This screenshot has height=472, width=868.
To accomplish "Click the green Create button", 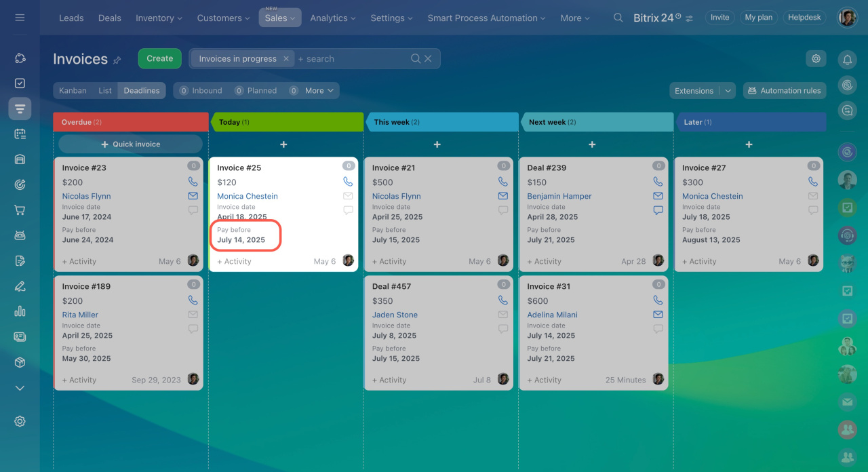I will (159, 58).
